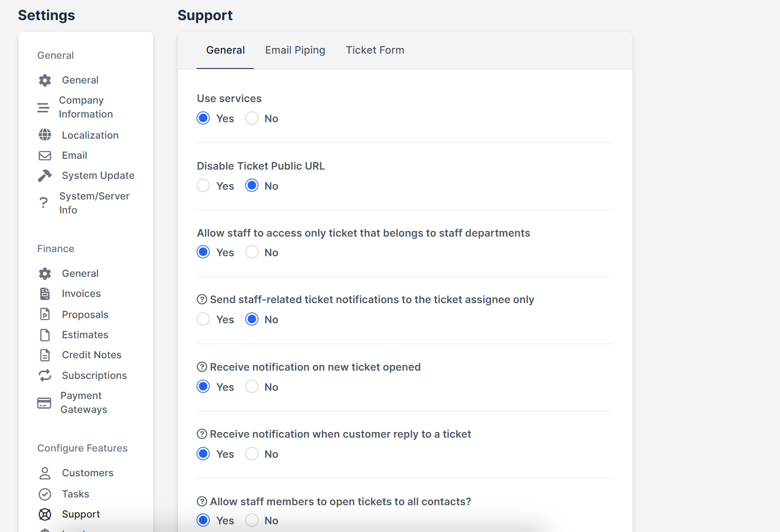
Task: Select No for Use services
Action: click(x=252, y=118)
